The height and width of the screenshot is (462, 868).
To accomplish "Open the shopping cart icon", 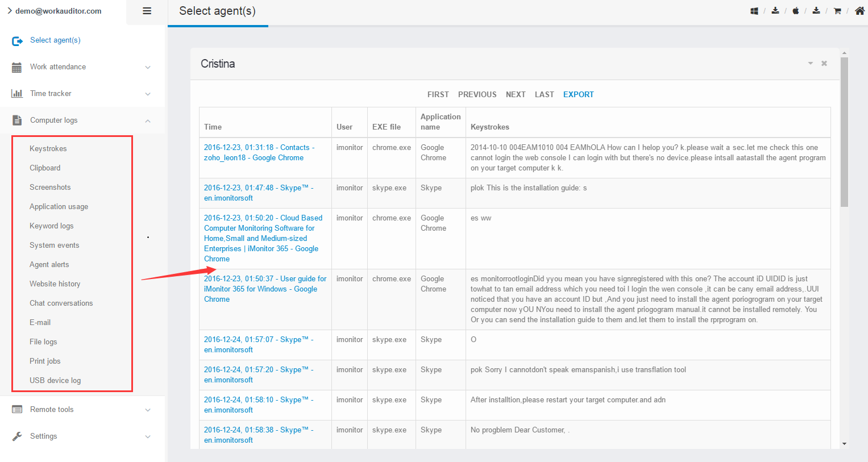I will (837, 11).
